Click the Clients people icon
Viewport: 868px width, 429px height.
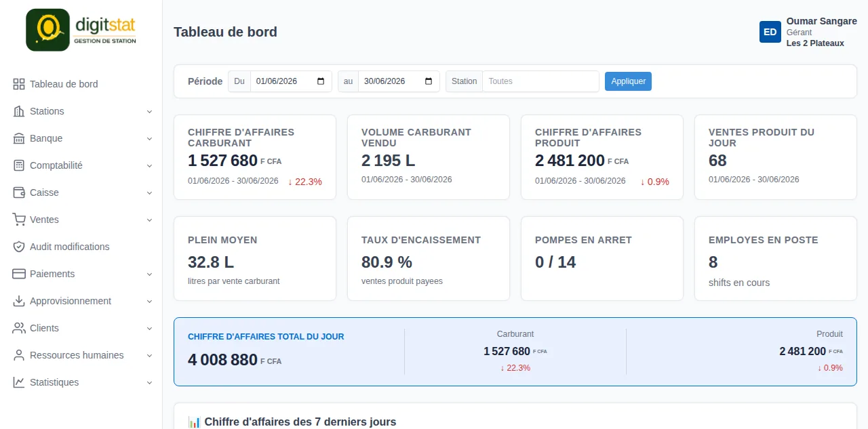click(19, 328)
